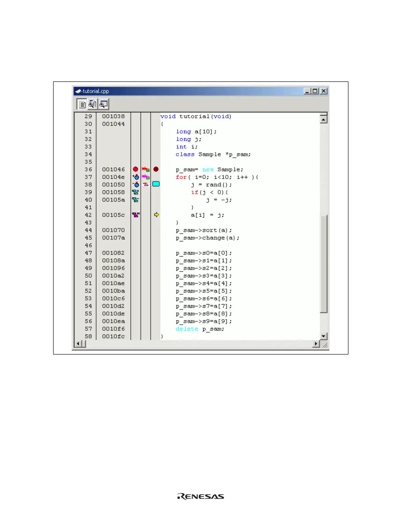Screen dimensions: 402x532
Task: Click the 'j = -j;' line
Action: click(219, 200)
